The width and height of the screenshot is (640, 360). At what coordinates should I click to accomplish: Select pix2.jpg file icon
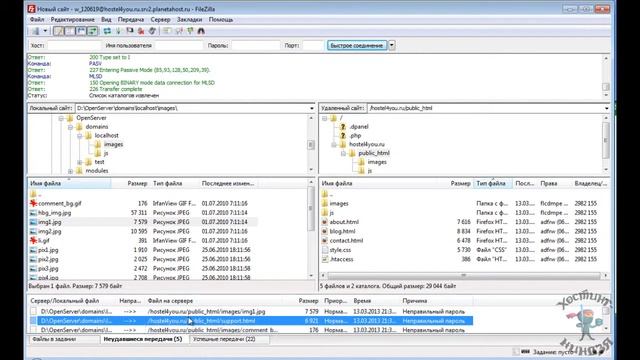pyautogui.click(x=33, y=259)
